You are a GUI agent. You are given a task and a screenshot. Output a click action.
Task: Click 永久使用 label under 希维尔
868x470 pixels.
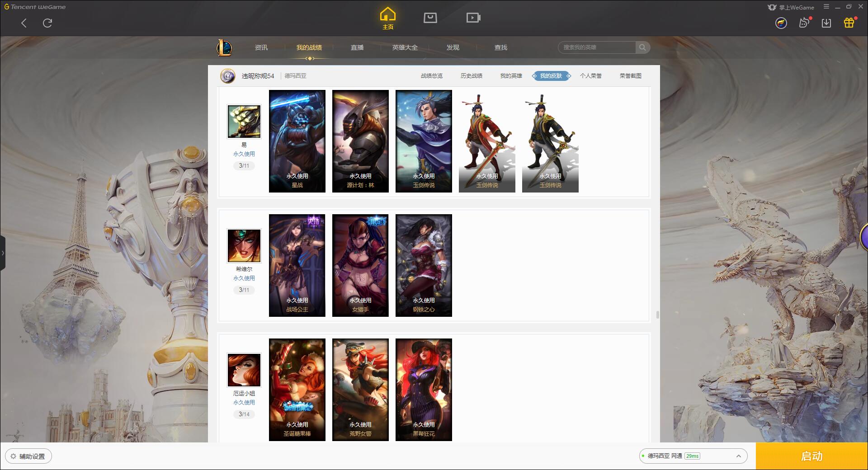pos(244,278)
